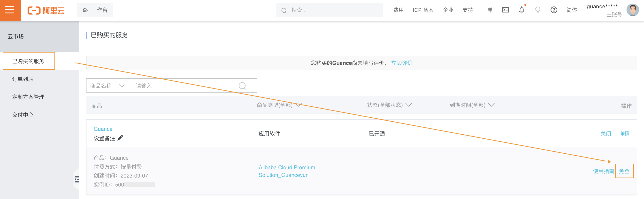Click 关闭 for the Guance service
This screenshot has height=199, width=644.
pos(605,134)
